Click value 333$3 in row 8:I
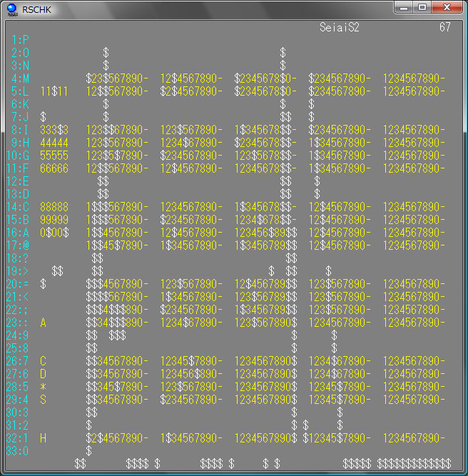 pyautogui.click(x=54, y=130)
